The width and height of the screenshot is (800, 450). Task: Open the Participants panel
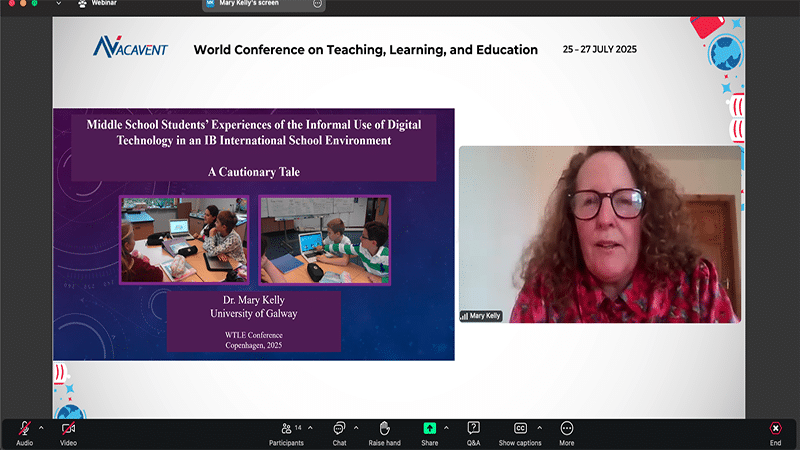click(286, 429)
